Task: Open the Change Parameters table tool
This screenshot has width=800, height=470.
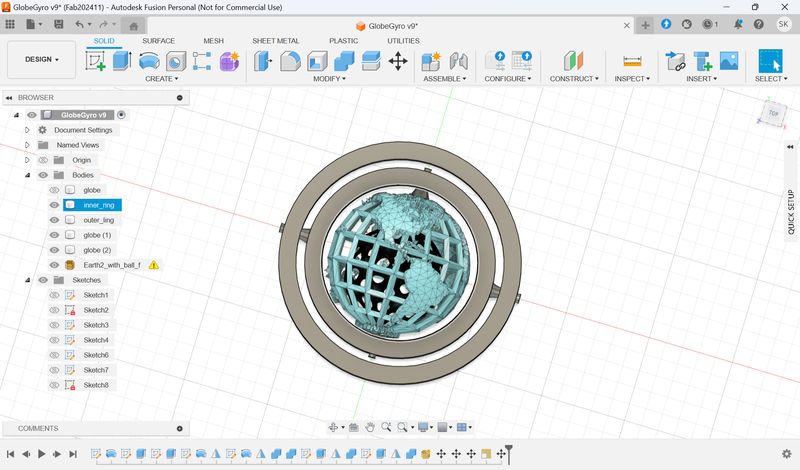Action: click(x=522, y=61)
